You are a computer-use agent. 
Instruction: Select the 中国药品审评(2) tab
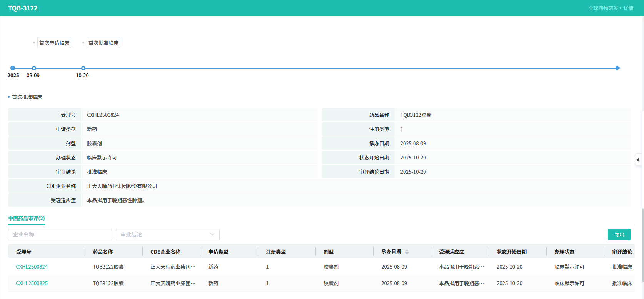click(x=27, y=218)
